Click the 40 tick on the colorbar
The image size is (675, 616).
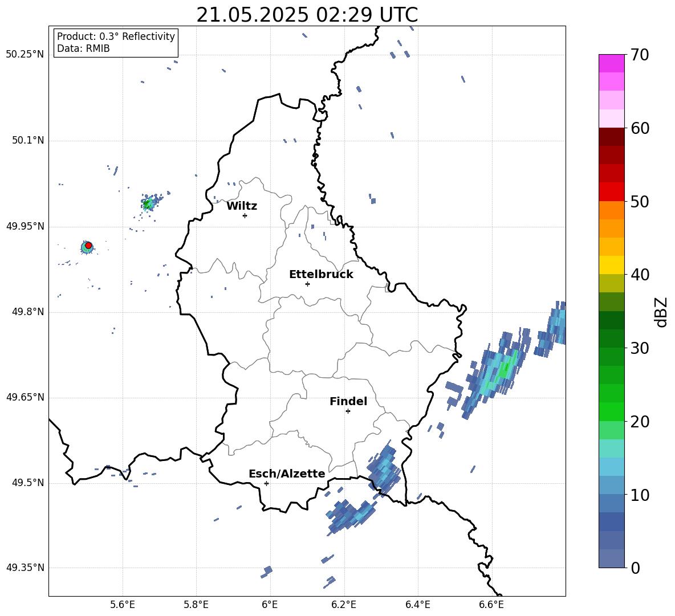tap(640, 275)
